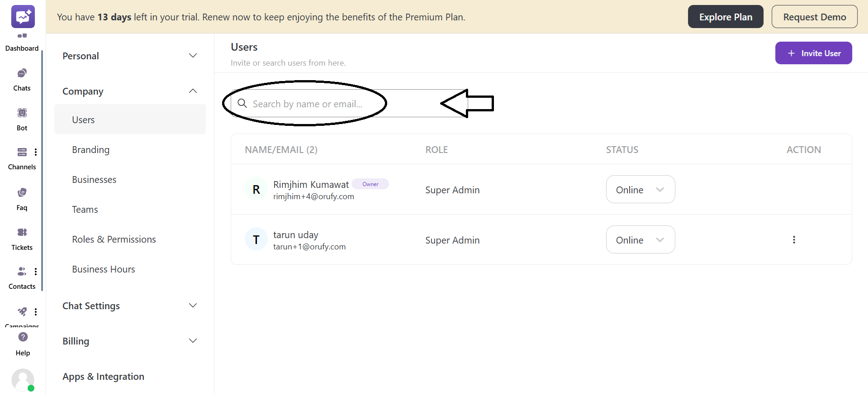
Task: Open action menu for tarun uday
Action: [x=794, y=240]
